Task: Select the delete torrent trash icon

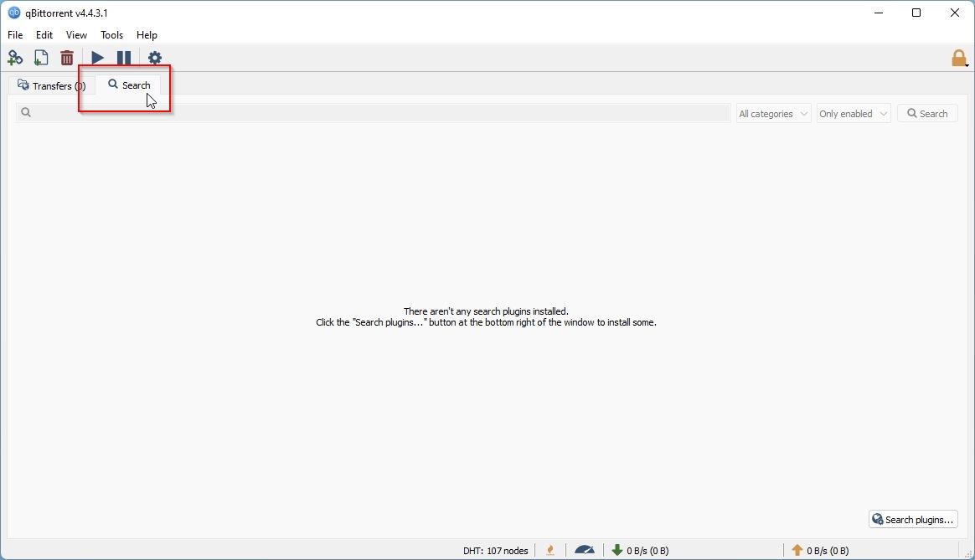Action: 67,57
